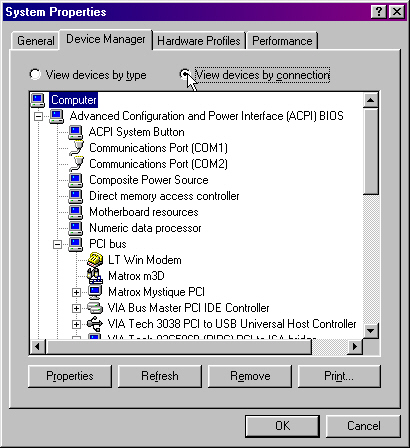Click the VIA Bus Master IDE Controller icon
Screen dimensions: 410x448
(x=95, y=308)
